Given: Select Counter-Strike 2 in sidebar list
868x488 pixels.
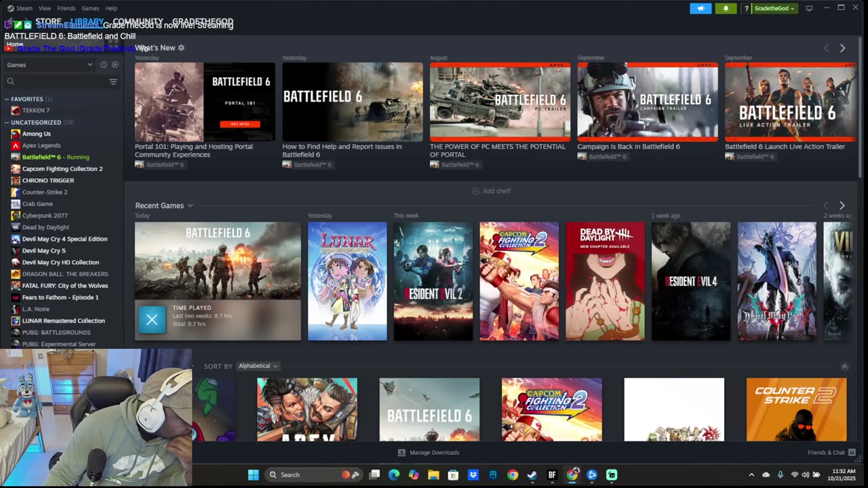Looking at the screenshot, I should [45, 192].
